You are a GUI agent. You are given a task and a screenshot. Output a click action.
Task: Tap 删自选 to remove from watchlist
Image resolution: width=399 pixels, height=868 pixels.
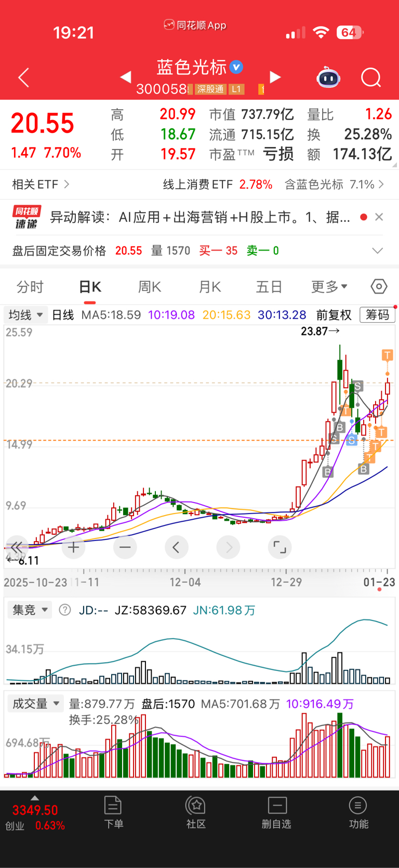276,812
